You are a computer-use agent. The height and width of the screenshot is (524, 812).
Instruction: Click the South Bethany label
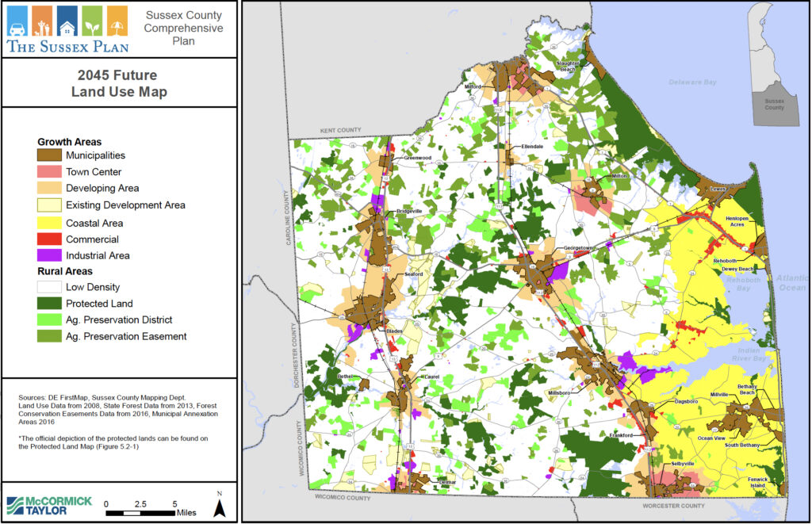742,445
